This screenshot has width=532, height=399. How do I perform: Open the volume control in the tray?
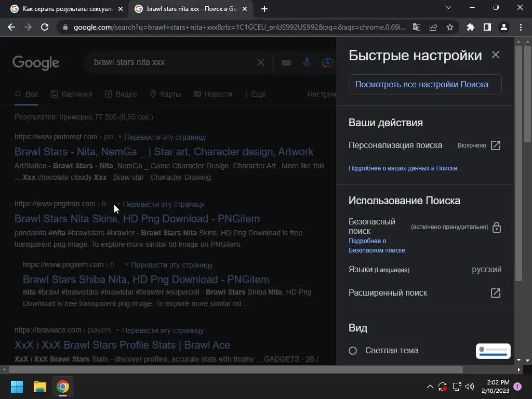point(470,387)
